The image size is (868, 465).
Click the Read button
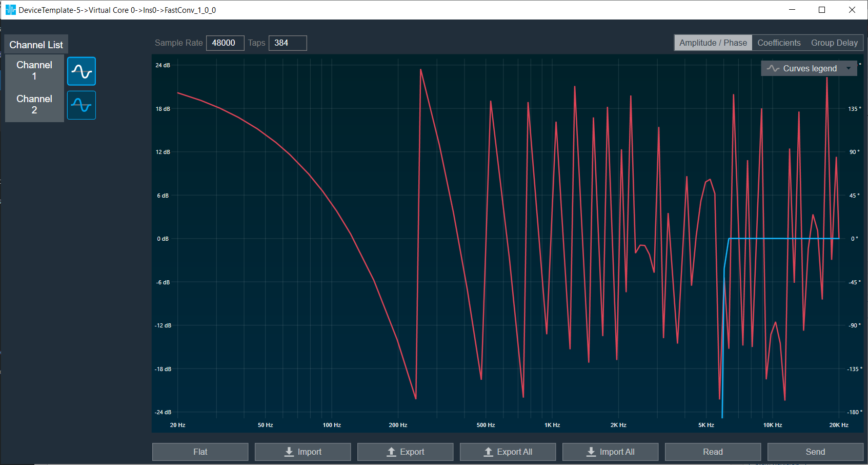pos(713,452)
